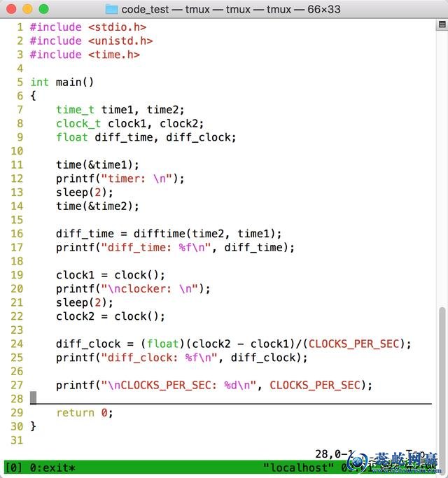Click the green zoom window button

point(44,9)
